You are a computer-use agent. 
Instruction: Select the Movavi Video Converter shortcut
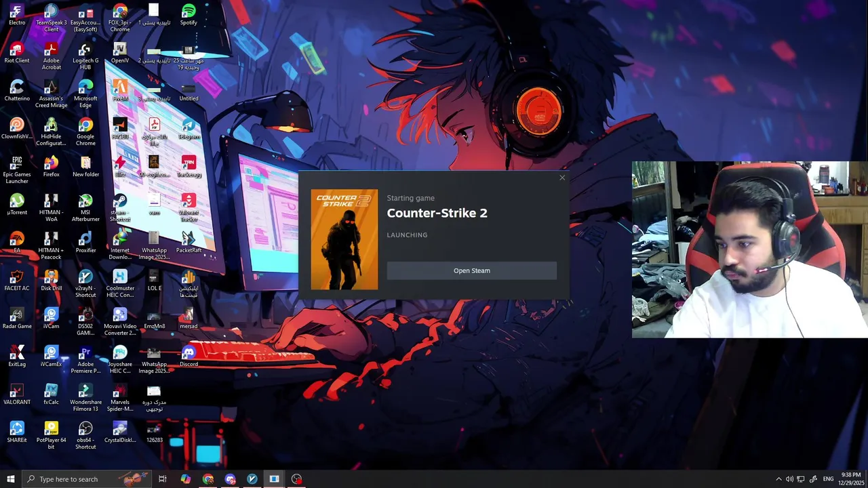coord(119,322)
